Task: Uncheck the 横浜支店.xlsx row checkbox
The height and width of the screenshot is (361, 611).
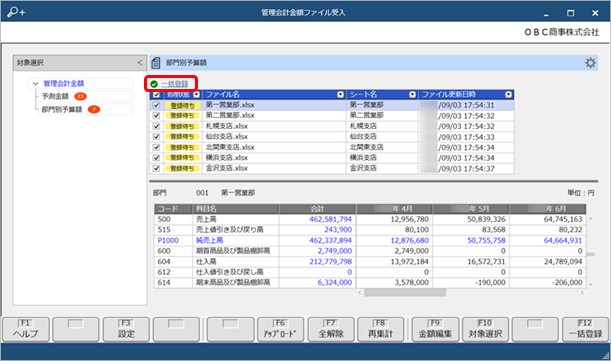Action: tap(156, 157)
